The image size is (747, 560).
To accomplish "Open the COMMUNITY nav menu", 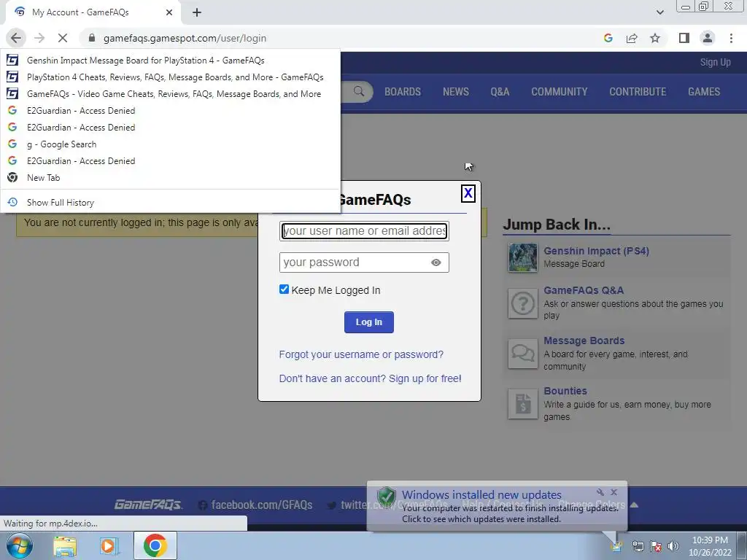I will pos(560,91).
